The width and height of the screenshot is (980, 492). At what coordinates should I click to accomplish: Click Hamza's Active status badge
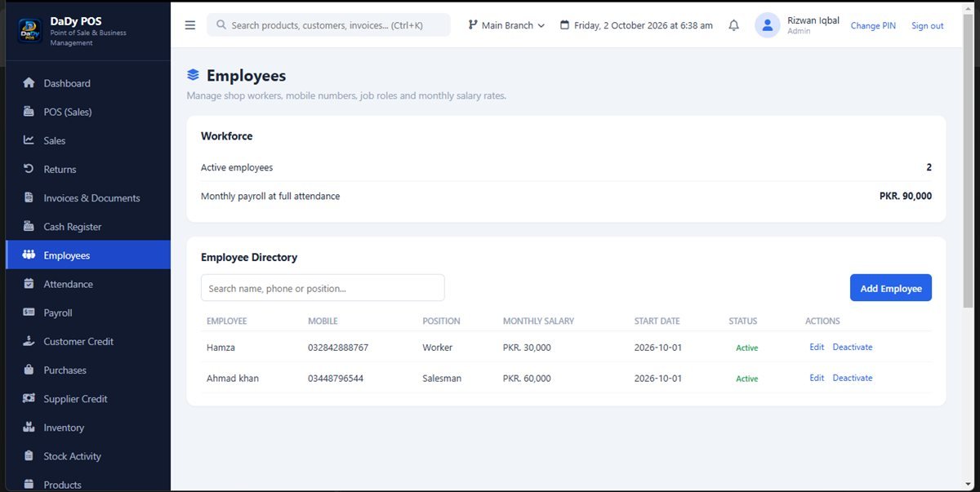tap(746, 348)
